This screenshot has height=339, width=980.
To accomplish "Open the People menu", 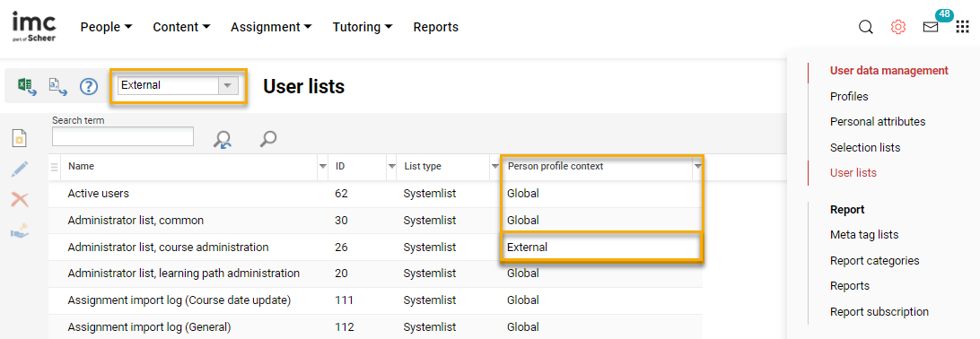I will (106, 28).
